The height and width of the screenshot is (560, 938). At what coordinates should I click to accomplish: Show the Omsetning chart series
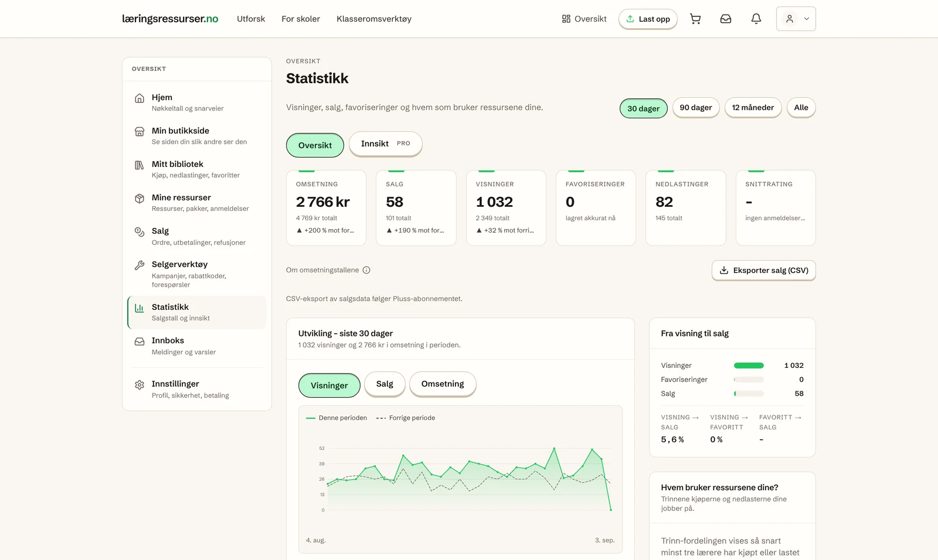443,384
